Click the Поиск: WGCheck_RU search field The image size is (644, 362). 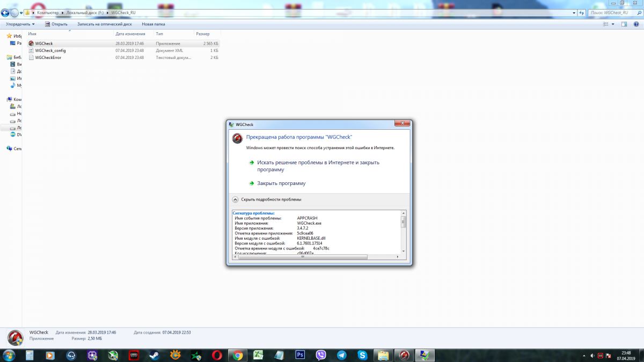(x=612, y=12)
